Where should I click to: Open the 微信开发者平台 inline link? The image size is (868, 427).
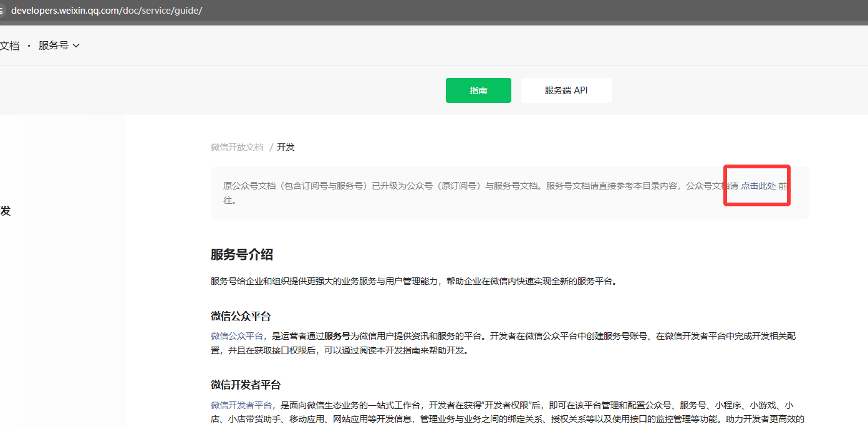point(241,405)
